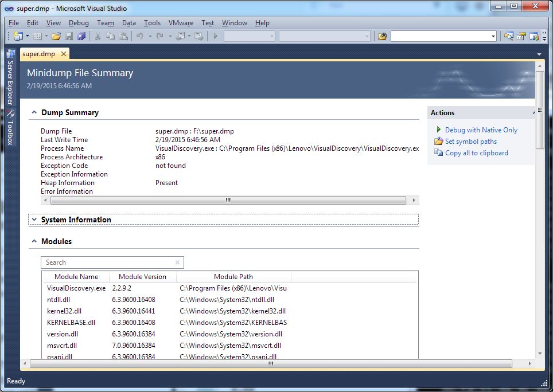The image size is (553, 392).
Task: Close the super.dmp tab
Action: pos(64,54)
